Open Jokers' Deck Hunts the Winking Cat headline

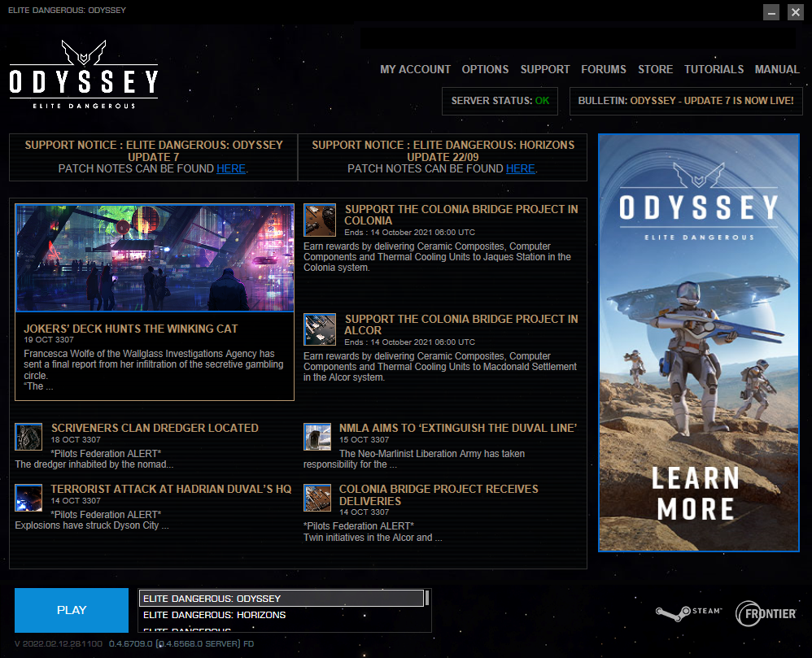(x=130, y=329)
